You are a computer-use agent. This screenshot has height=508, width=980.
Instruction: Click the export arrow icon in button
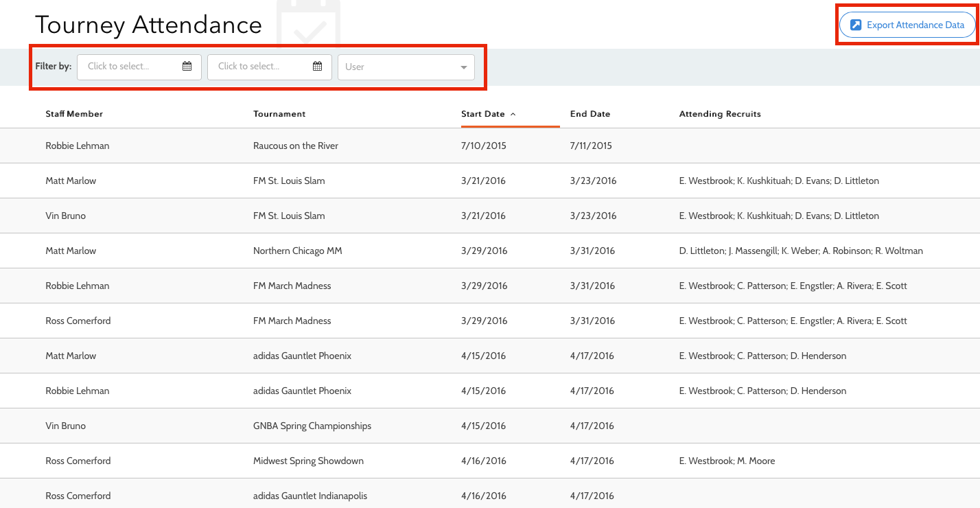tap(856, 25)
